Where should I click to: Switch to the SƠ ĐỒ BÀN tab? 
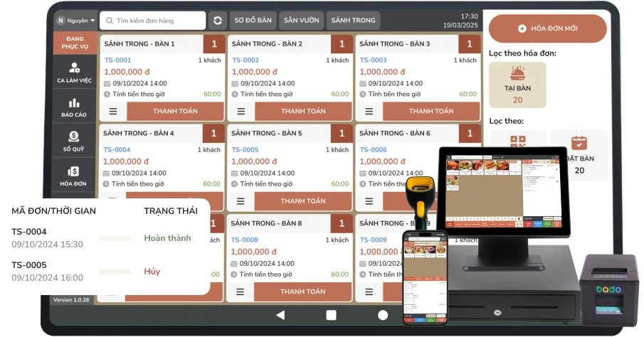point(253,21)
